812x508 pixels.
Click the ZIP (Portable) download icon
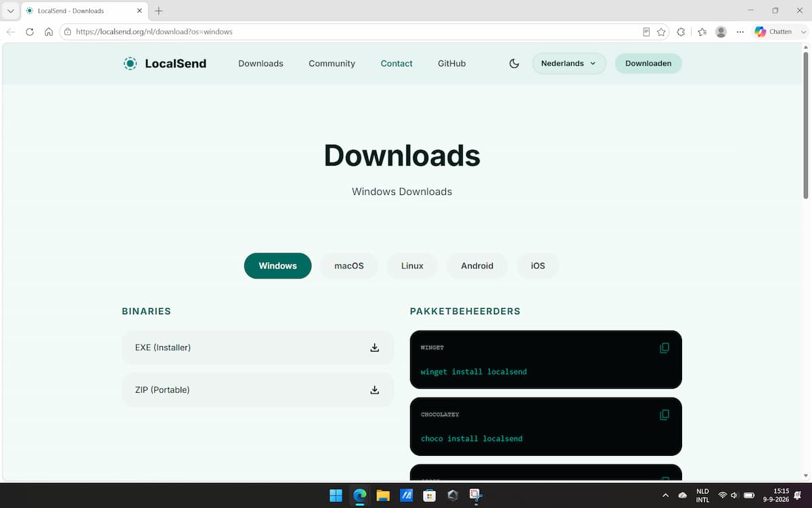tap(375, 390)
